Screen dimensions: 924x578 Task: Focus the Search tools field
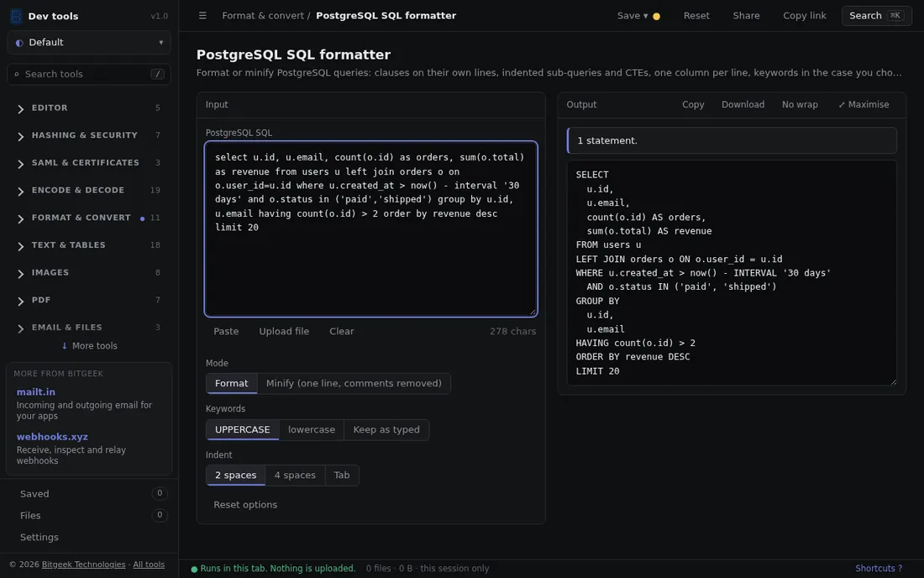pyautogui.click(x=89, y=74)
